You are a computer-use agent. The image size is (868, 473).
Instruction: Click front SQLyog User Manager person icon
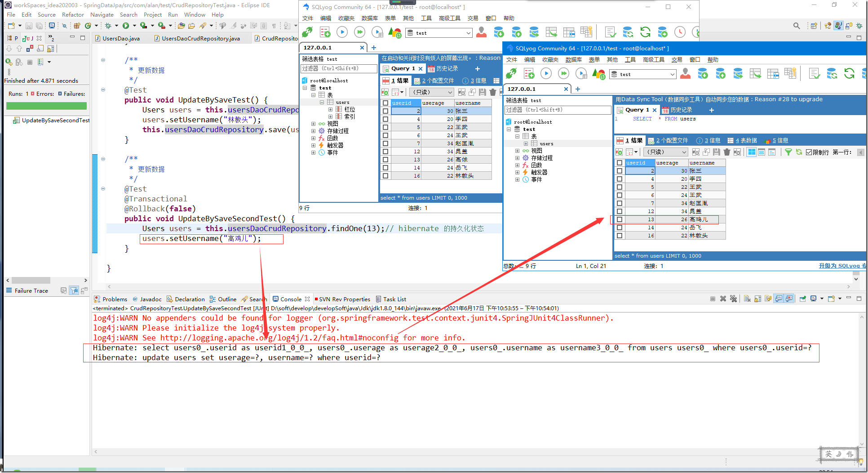[685, 74]
